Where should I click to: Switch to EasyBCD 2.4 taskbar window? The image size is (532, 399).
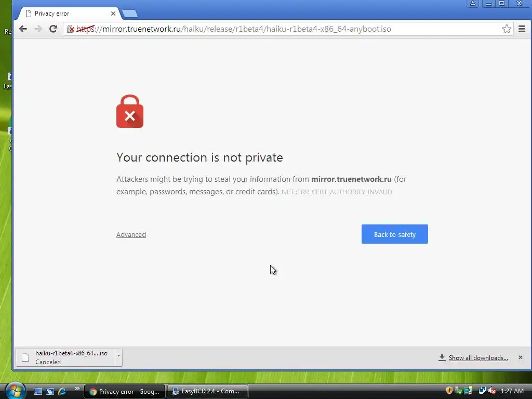pos(208,391)
